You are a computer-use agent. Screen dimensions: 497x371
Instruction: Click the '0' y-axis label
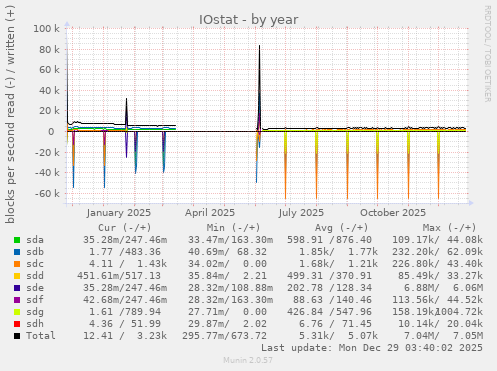[x=51, y=132]
